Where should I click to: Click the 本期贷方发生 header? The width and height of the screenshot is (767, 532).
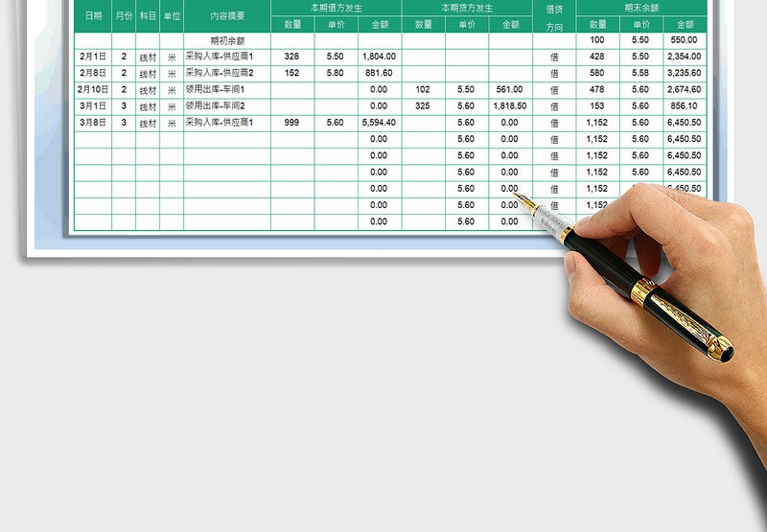click(x=467, y=8)
